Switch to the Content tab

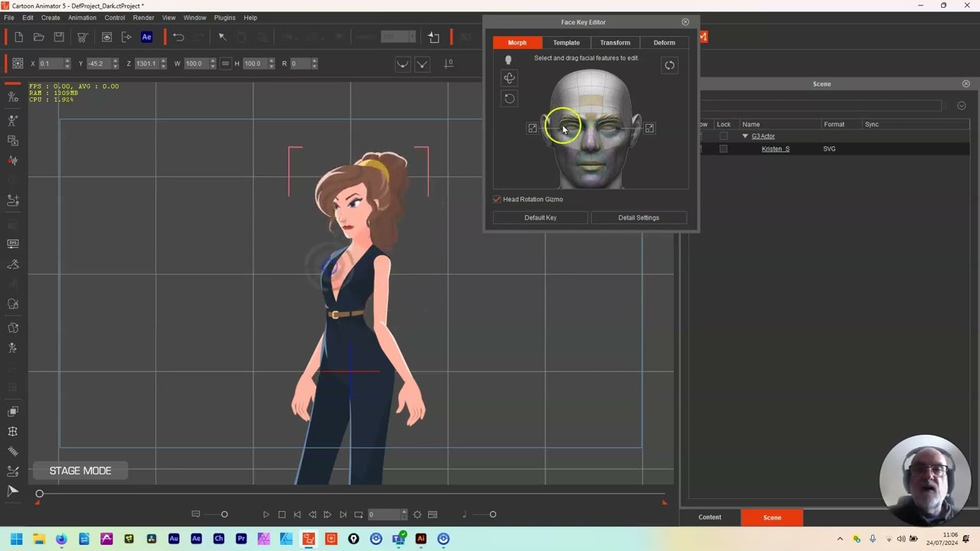[x=710, y=517]
